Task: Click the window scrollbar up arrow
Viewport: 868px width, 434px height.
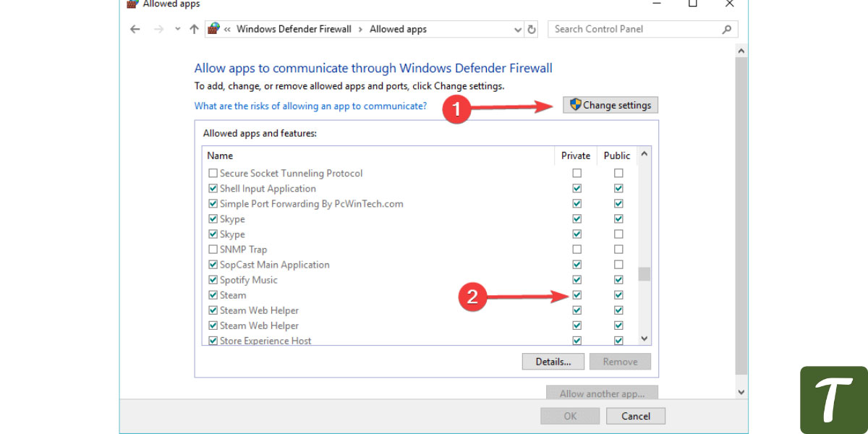Action: (741, 51)
